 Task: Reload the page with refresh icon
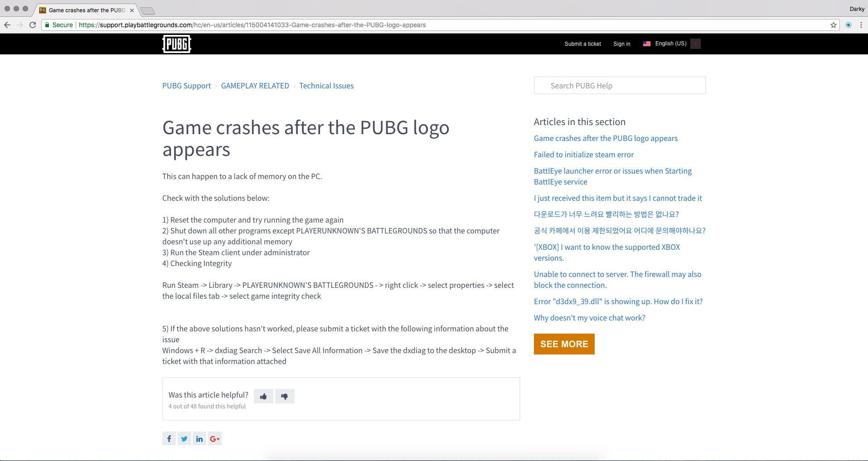33,25
